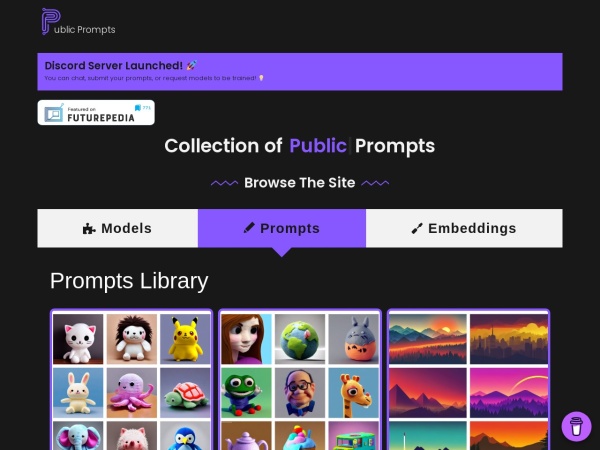Open the orange city skyline thumbnail
The image size is (600, 450).
509,339
